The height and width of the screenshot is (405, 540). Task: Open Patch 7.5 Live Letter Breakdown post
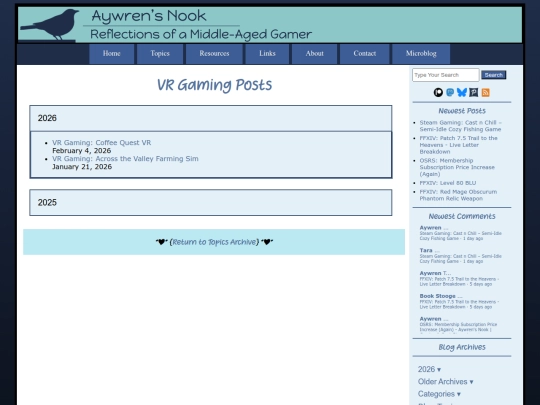(x=458, y=145)
